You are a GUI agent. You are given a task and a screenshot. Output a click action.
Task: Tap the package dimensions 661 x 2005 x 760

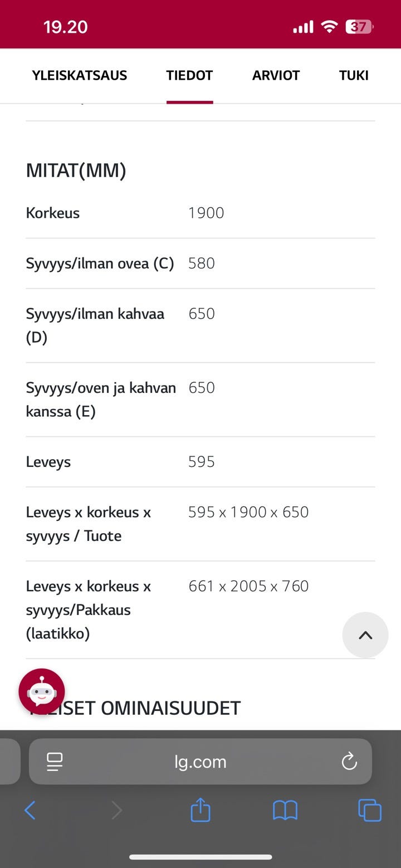[248, 586]
